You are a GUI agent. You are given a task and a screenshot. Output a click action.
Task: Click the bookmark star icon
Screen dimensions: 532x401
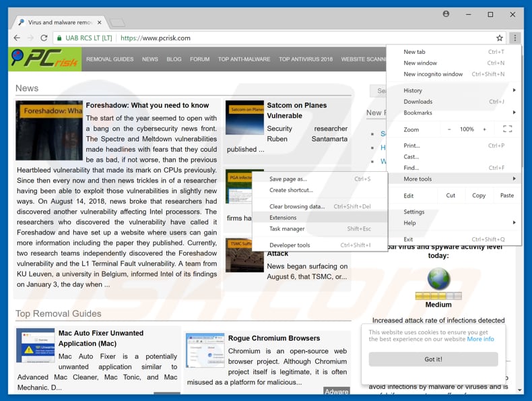pos(499,38)
